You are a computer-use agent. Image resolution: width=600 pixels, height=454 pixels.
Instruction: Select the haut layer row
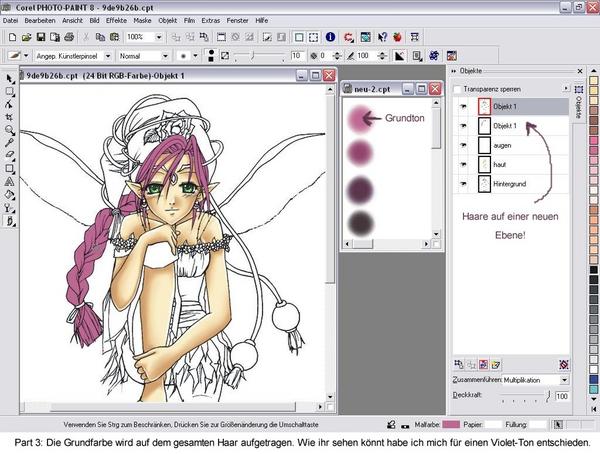pos(512,165)
